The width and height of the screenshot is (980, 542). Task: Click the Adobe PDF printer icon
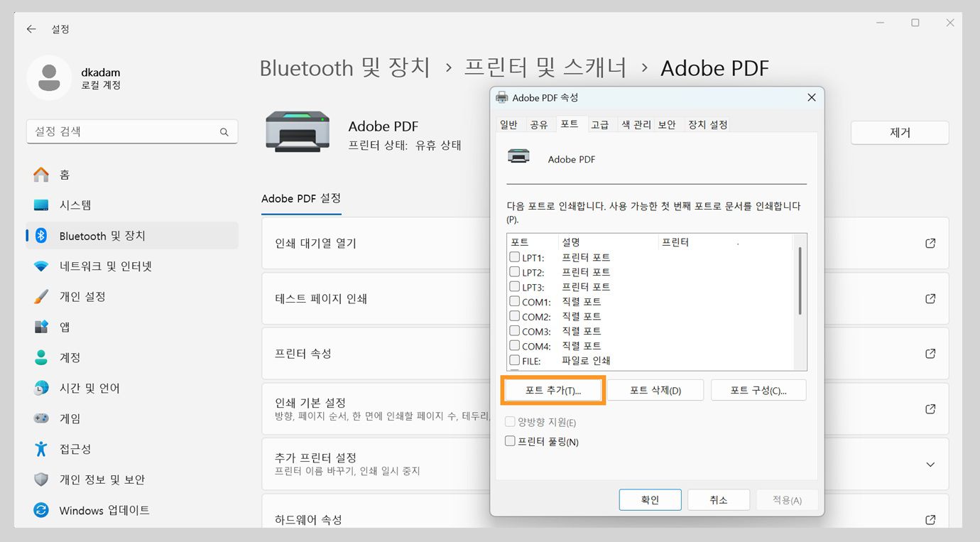coord(297,131)
